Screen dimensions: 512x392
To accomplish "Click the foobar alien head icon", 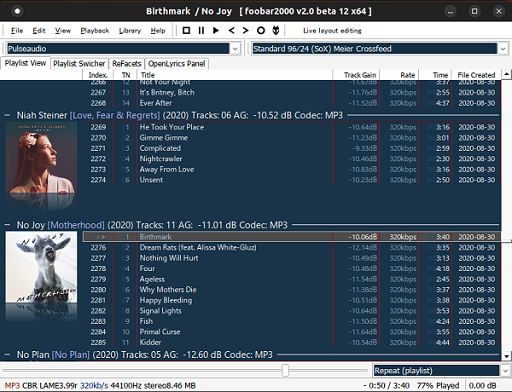I will [x=276, y=31].
